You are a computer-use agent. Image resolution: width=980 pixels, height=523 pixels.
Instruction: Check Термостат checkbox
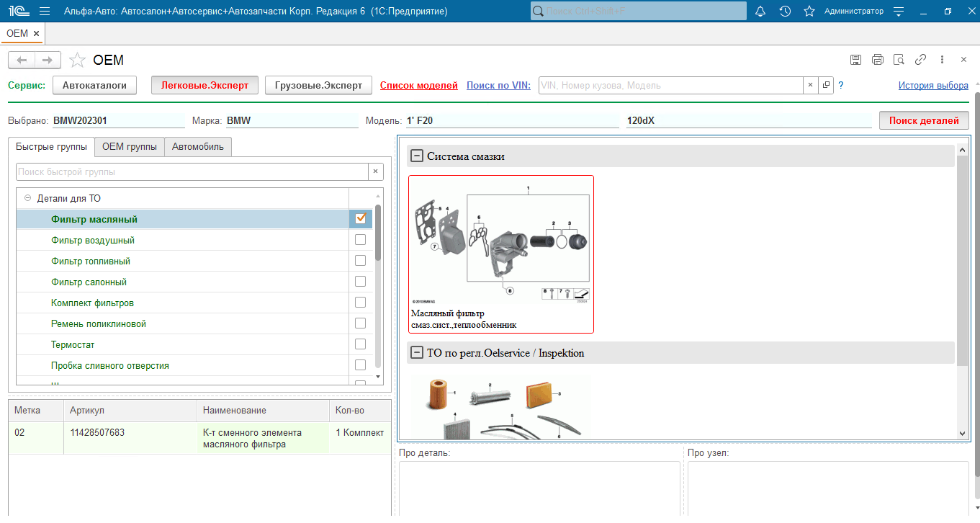(361, 344)
